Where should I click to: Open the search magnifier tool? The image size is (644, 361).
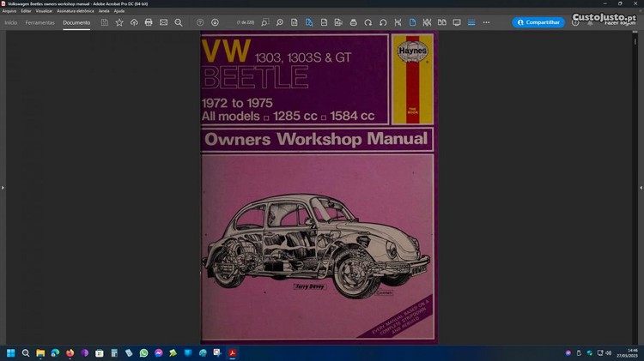point(178,22)
